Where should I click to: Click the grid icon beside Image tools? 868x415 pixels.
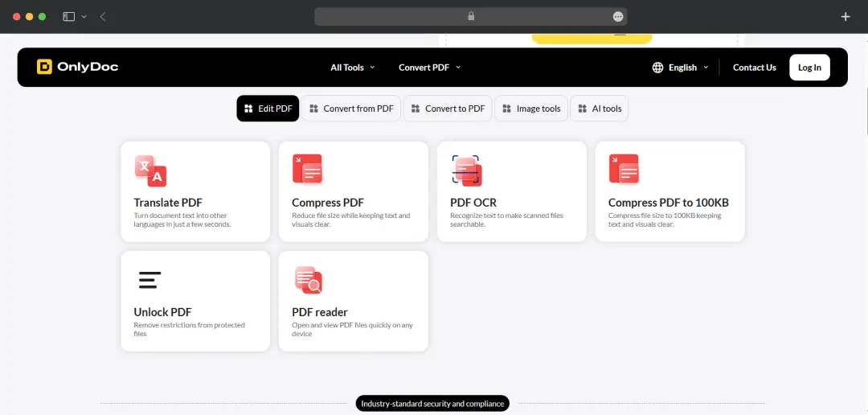pos(506,109)
